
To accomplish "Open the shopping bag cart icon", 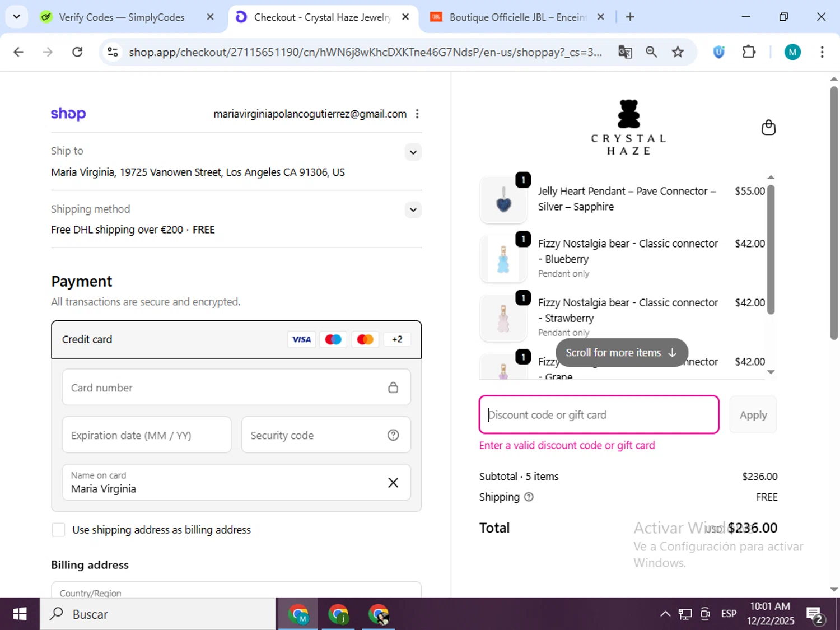I will [x=769, y=128].
